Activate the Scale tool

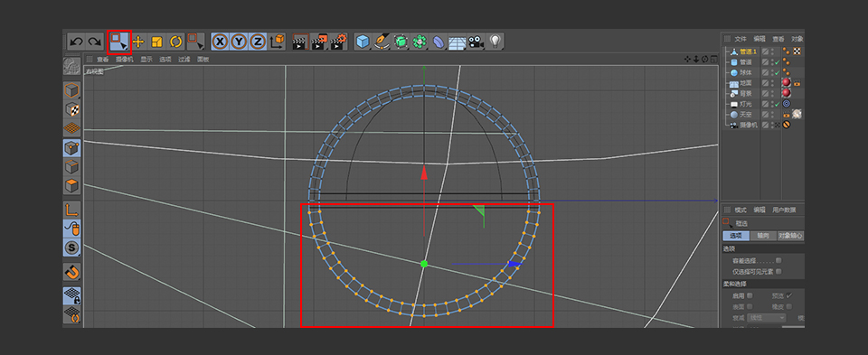point(157,42)
